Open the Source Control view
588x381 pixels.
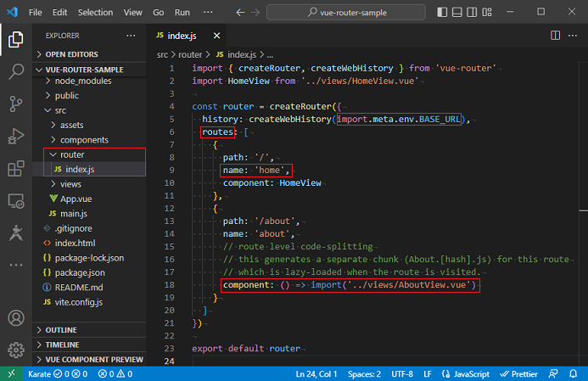16,104
